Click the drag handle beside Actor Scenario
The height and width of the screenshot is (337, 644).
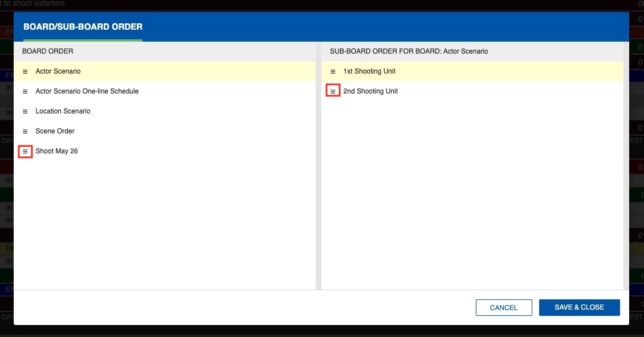tap(25, 72)
